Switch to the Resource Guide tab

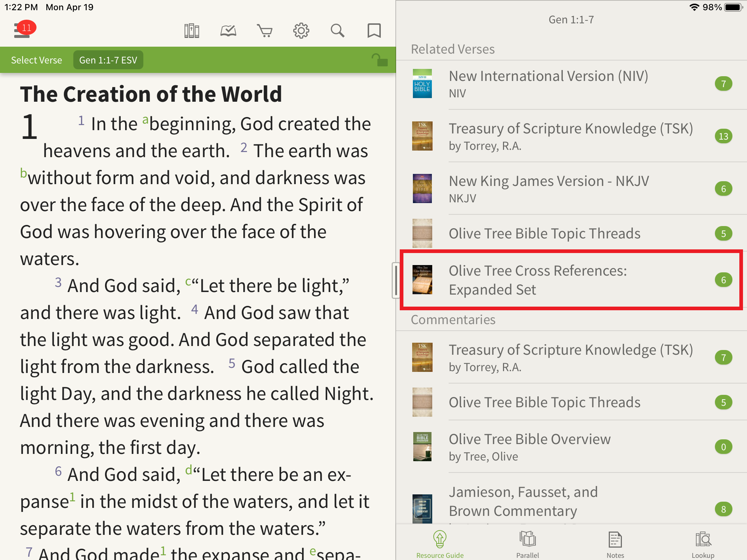440,545
